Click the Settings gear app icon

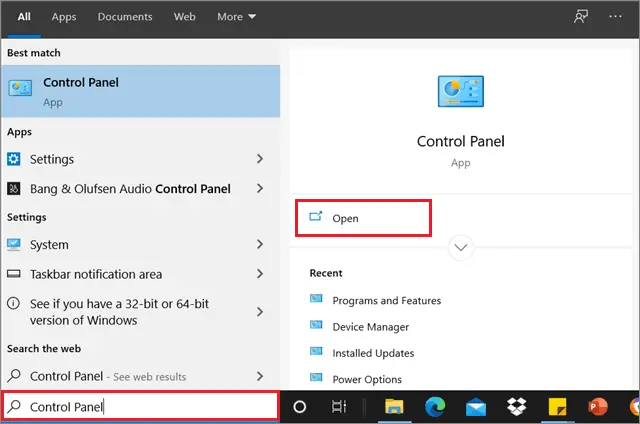(13, 159)
